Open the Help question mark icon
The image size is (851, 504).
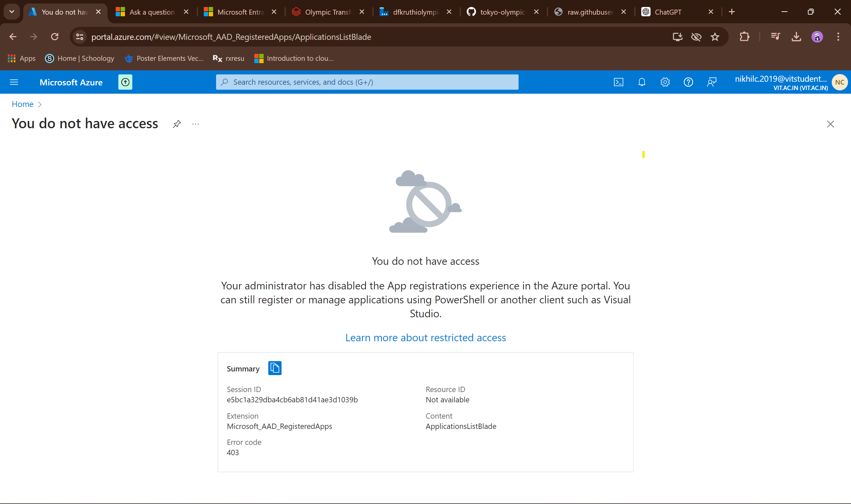pos(688,82)
